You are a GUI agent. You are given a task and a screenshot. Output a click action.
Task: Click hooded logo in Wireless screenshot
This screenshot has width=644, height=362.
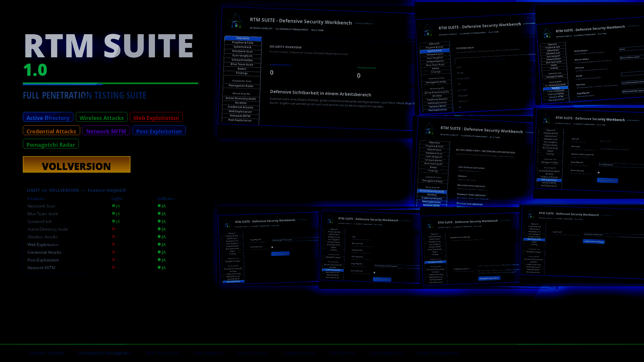click(x=547, y=33)
